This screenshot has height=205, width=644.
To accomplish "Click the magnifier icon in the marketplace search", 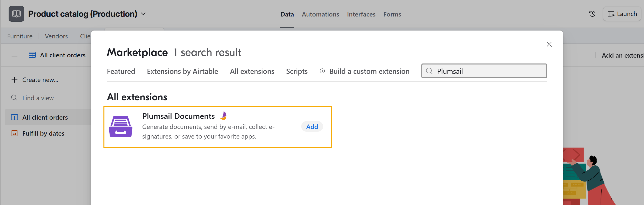I will (x=429, y=71).
